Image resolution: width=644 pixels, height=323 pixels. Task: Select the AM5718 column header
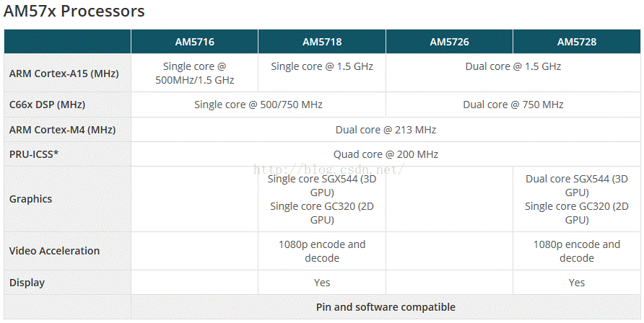(322, 42)
